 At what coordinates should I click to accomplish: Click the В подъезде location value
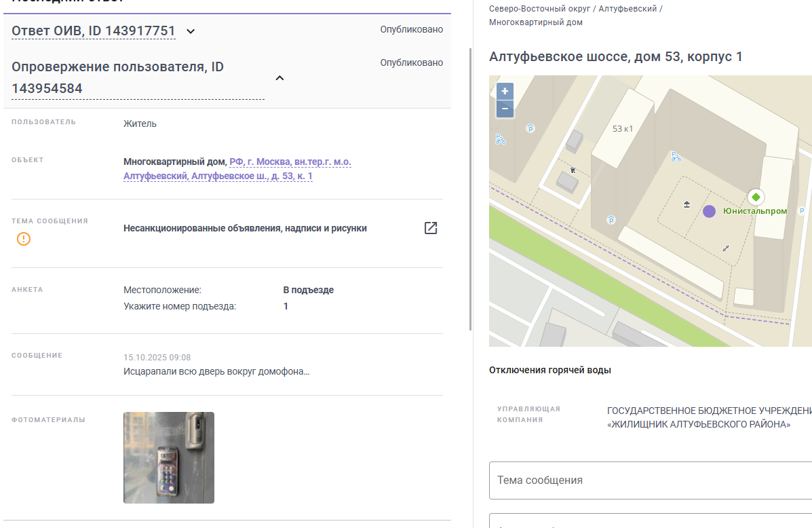tap(308, 290)
